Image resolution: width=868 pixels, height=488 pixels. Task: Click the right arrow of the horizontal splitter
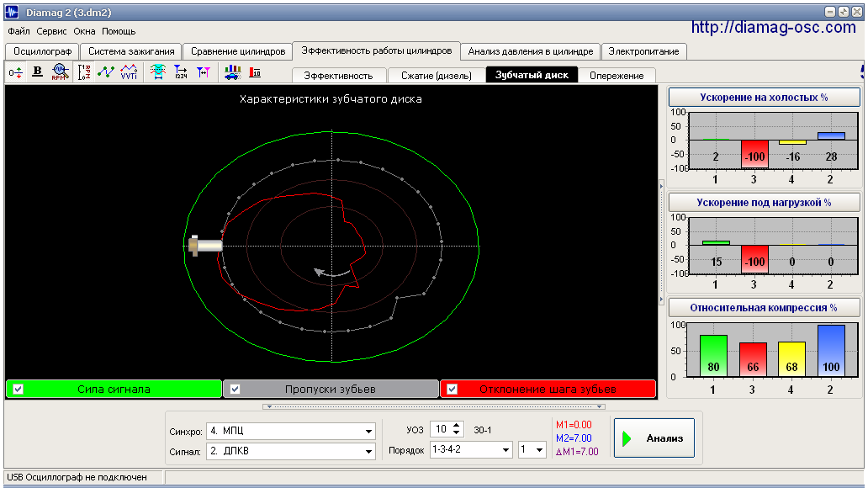tap(598, 406)
